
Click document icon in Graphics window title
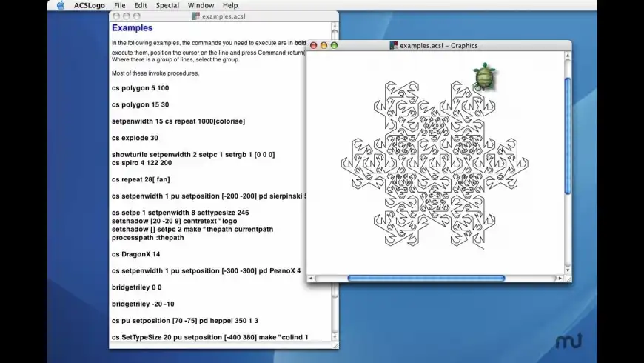coord(394,46)
